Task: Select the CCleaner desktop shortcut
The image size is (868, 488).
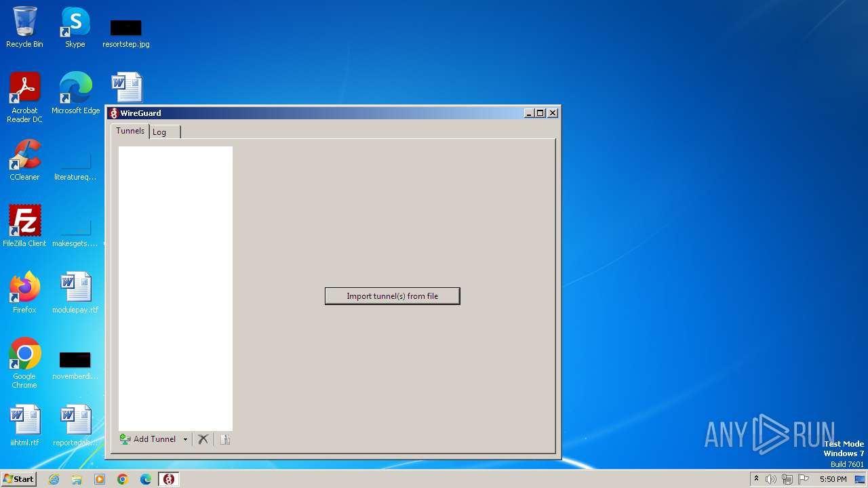Action: pos(24,160)
